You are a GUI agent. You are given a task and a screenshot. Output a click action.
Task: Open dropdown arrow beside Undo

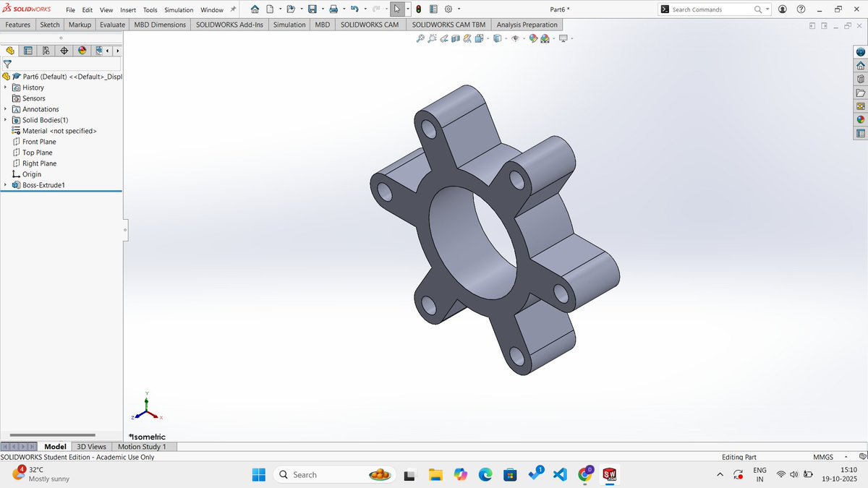364,9
